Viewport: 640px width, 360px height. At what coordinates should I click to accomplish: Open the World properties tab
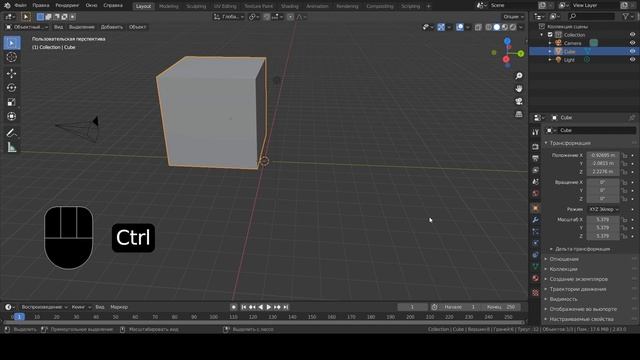pyautogui.click(x=536, y=193)
